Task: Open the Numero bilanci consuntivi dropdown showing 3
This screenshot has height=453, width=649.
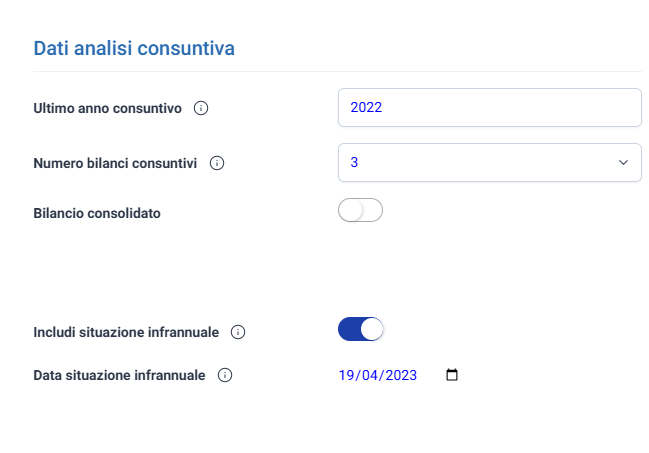Action: tap(490, 162)
